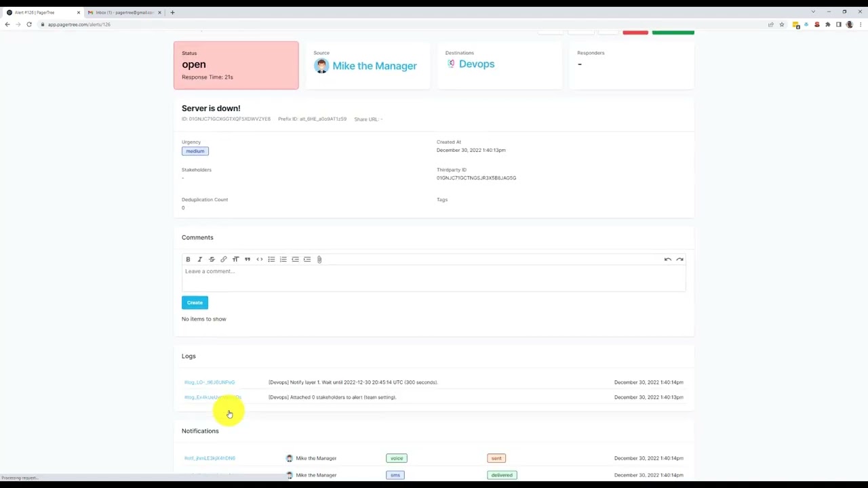Open the Devops destination link
This screenshot has height=488, width=868.
tap(477, 64)
